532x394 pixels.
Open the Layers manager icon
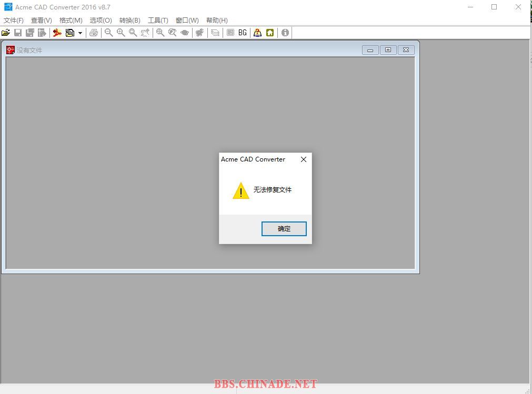[215, 33]
